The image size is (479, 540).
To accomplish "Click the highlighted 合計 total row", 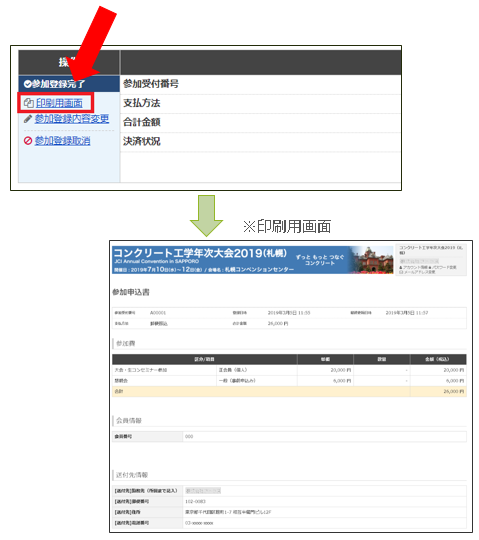I will tap(289, 392).
